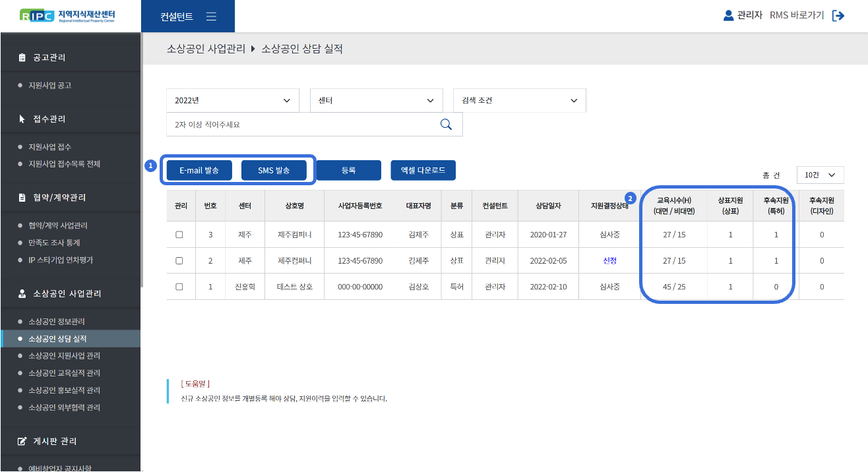Click the 관리자 user profile icon
Screen dimensions: 868x472
pyautogui.click(x=728, y=15)
